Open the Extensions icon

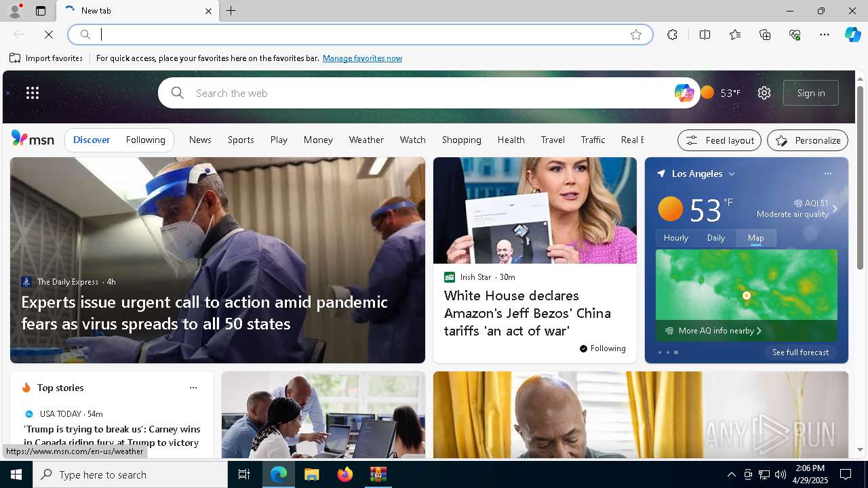(x=672, y=35)
